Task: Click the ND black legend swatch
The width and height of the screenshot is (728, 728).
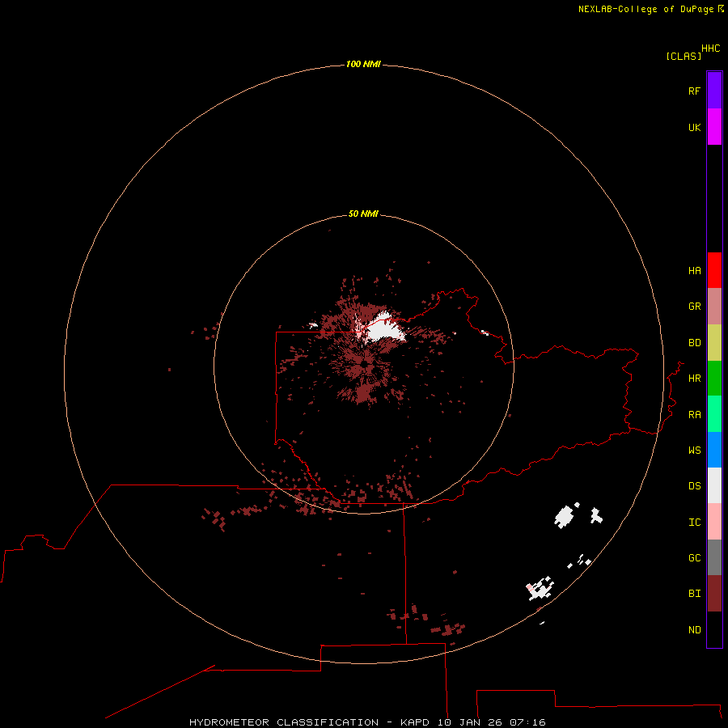Action: click(x=714, y=629)
